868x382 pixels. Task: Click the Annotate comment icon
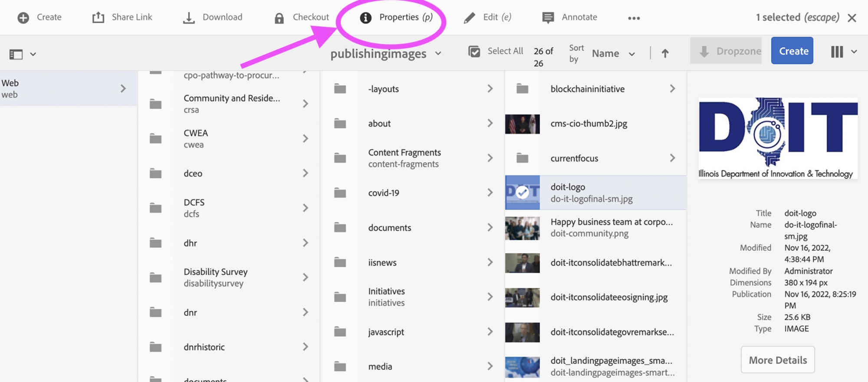point(548,18)
